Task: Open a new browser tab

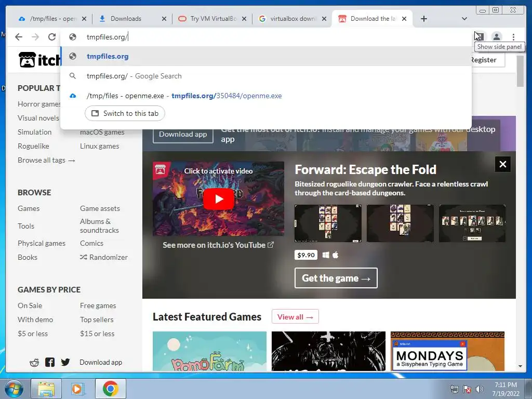Action: pos(424,19)
